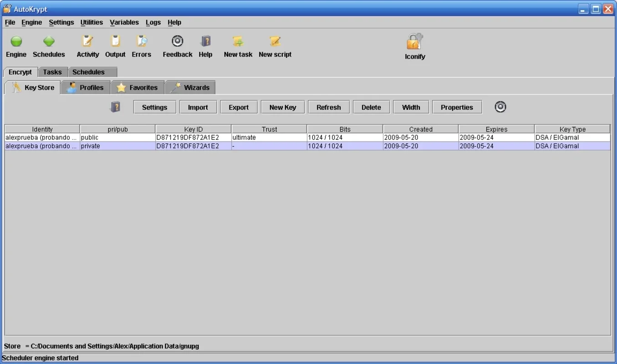This screenshot has height=364, width=617.
Task: Click the Key Store Settings button
Action: click(x=155, y=107)
